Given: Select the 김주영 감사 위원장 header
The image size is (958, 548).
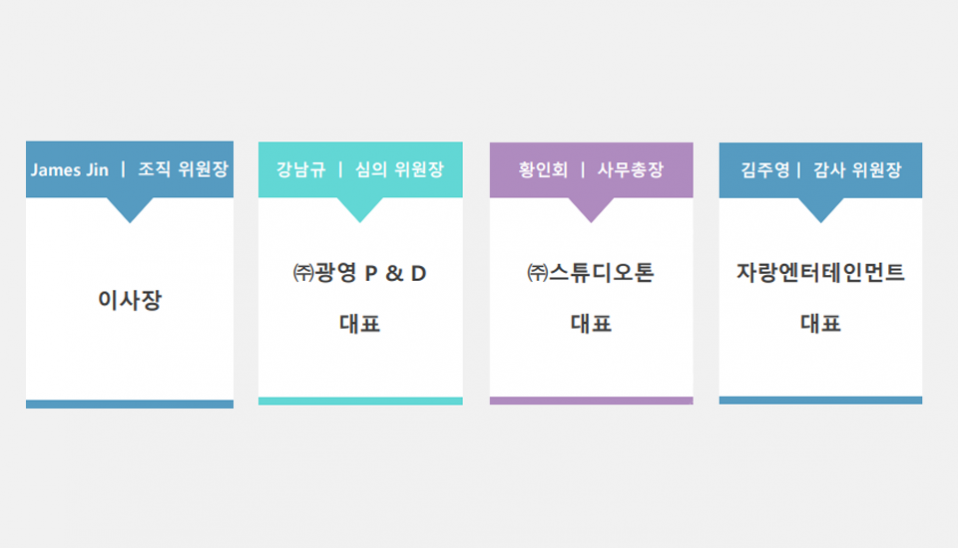Looking at the screenshot, I should pyautogui.click(x=821, y=170).
